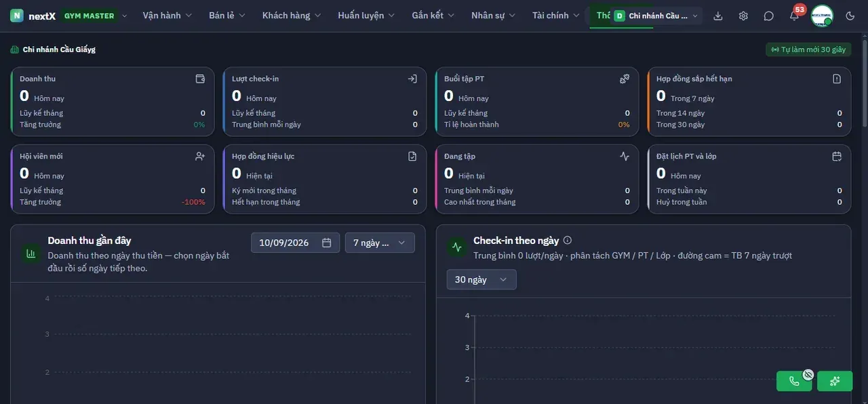Click the info icon beside Check-in theo ngày

coord(568,240)
